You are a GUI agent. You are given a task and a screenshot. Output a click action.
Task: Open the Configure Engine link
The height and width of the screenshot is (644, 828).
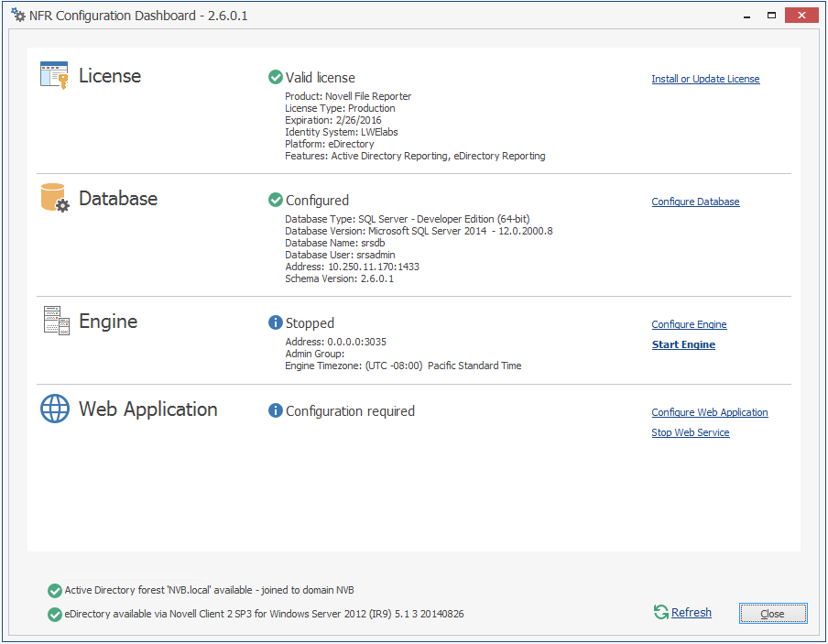689,324
